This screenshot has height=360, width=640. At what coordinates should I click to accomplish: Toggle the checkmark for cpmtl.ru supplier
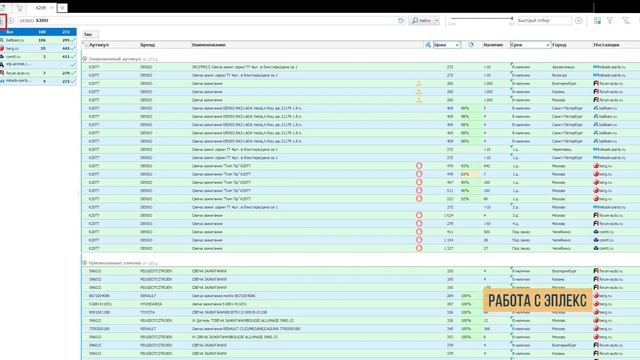coord(73,56)
